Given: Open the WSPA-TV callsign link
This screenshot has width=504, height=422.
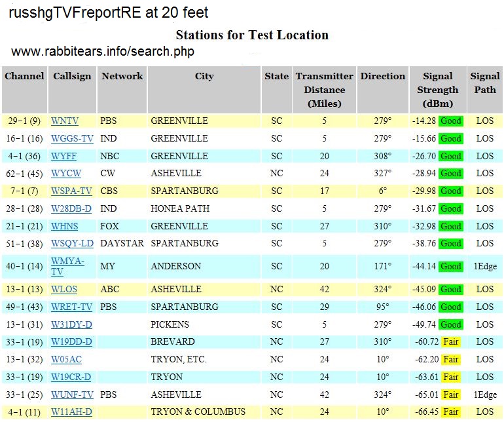Looking at the screenshot, I should (x=71, y=191).
